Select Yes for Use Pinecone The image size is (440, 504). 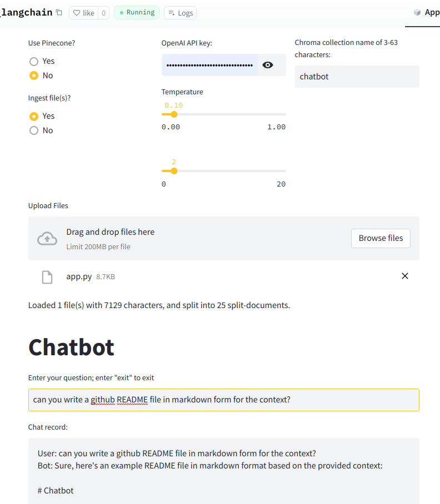coord(34,61)
